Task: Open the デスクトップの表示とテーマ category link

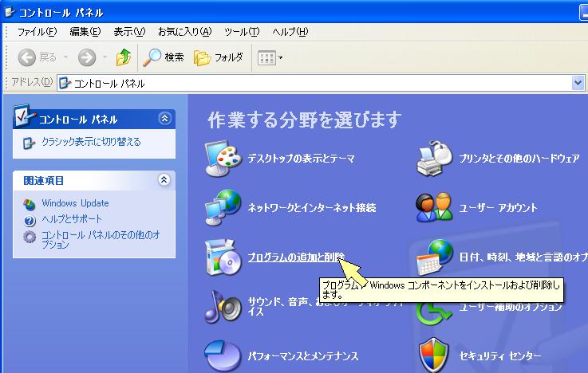Action: point(301,159)
